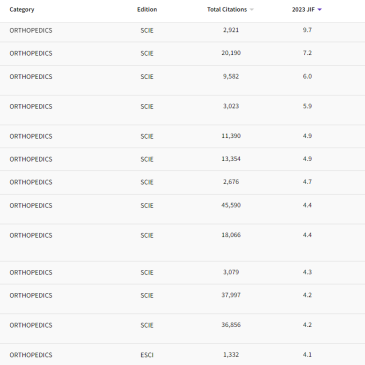Select ORTHOPEDICS category in the 1,332 row

31,355
